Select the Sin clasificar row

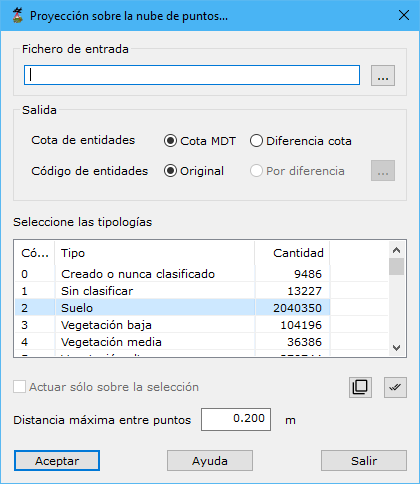point(201,291)
